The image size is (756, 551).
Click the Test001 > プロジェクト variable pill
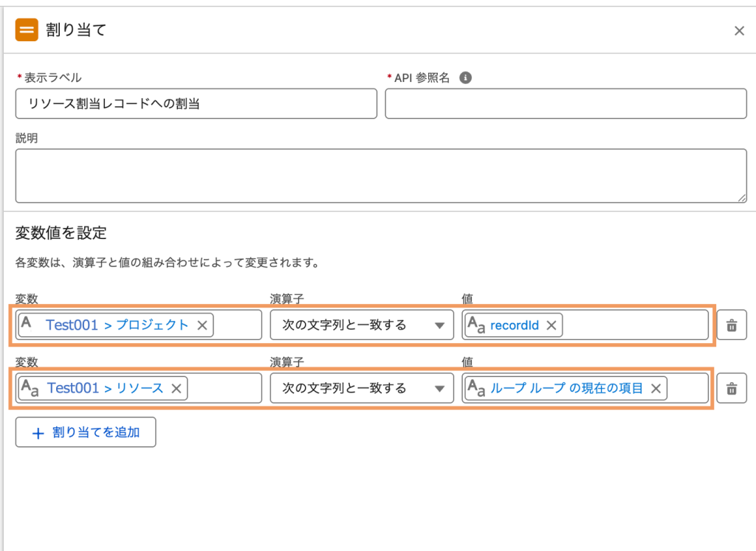117,325
